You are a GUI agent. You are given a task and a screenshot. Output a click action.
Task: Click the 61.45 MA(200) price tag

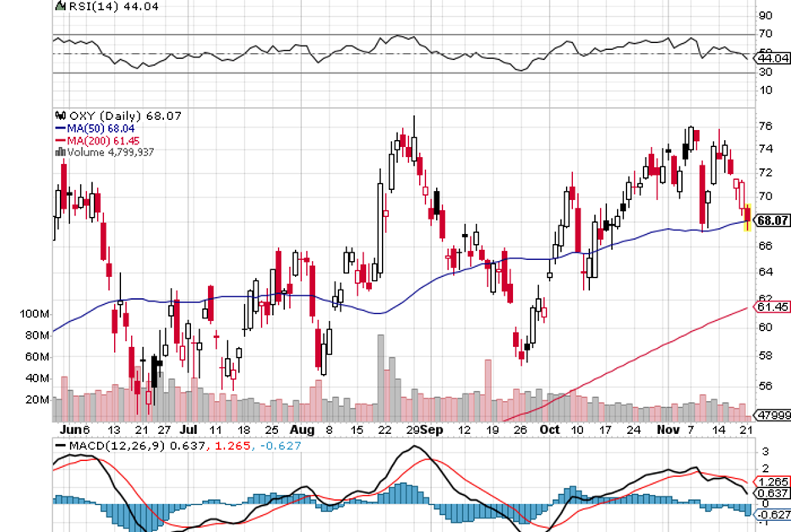(772, 307)
